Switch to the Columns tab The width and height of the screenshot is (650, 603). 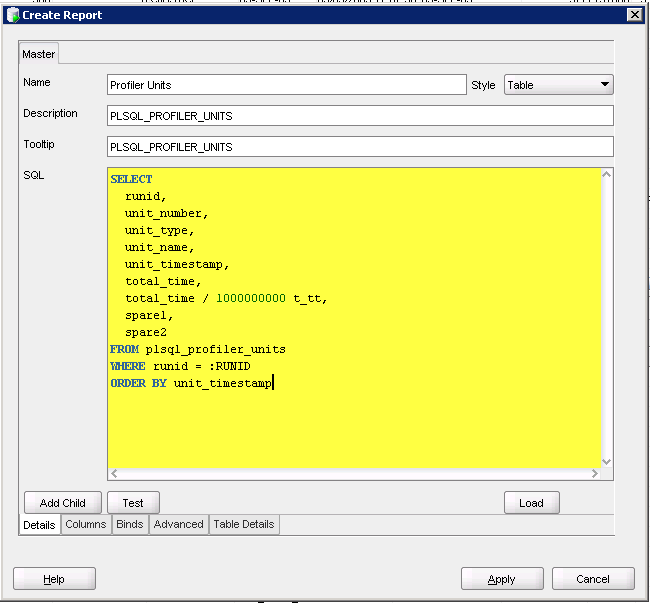(x=86, y=524)
